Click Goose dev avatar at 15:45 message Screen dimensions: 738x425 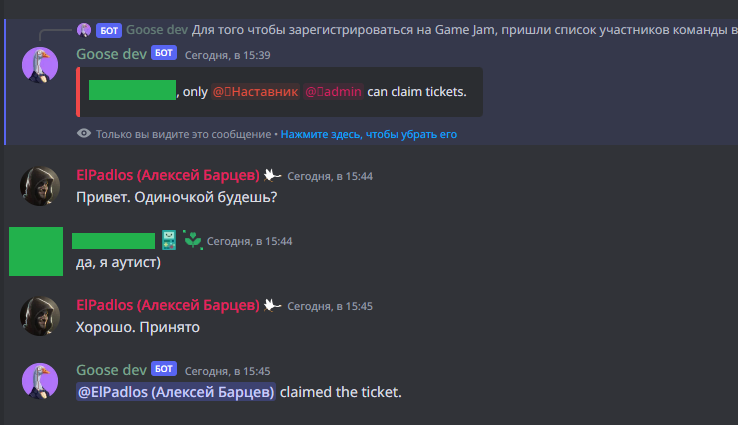coord(40,381)
